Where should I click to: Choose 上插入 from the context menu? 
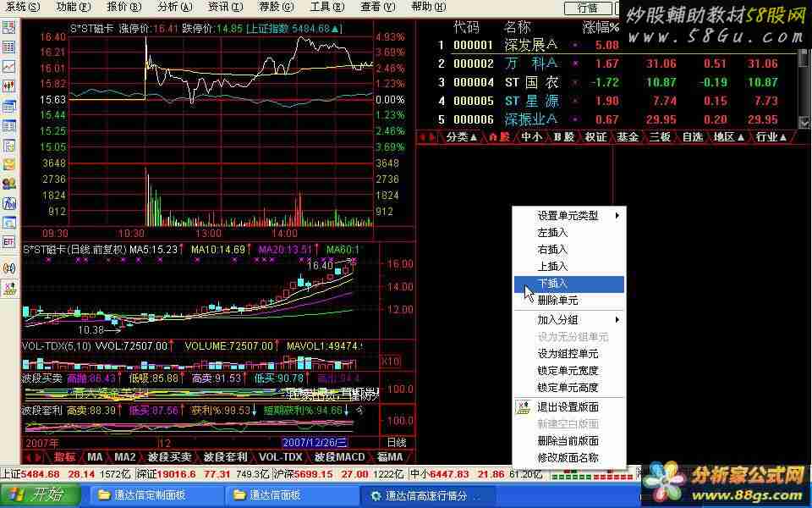(x=568, y=267)
